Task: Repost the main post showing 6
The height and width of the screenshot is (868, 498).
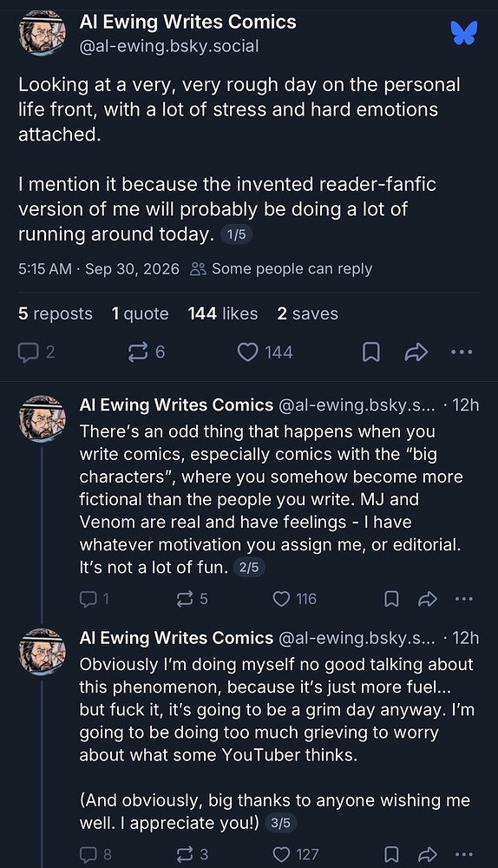Action: [146, 352]
